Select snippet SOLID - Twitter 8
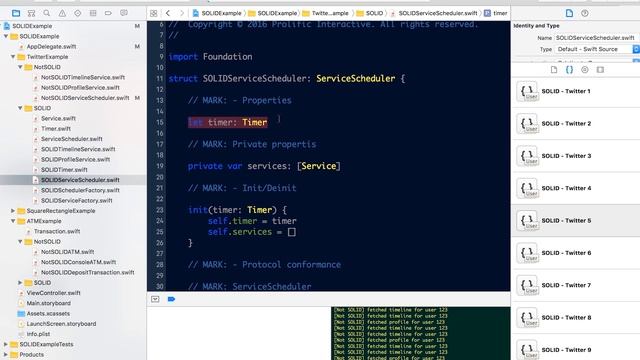 pyautogui.click(x=576, y=317)
